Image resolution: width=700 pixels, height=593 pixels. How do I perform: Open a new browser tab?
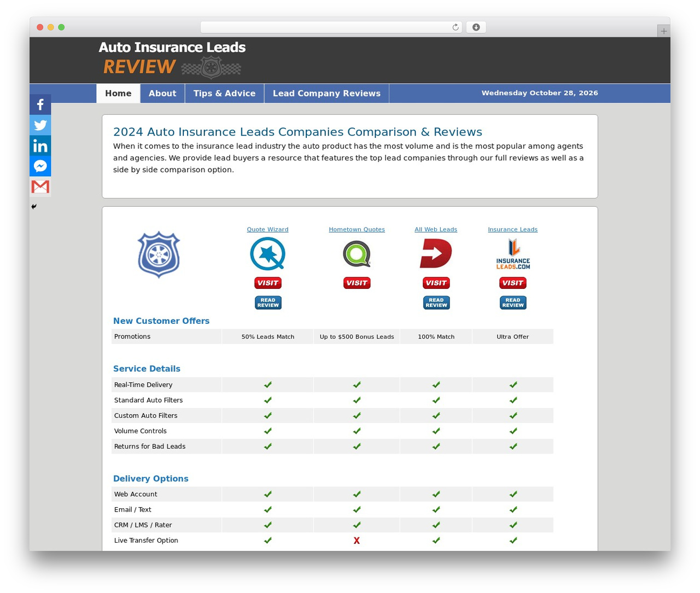pos(663,31)
